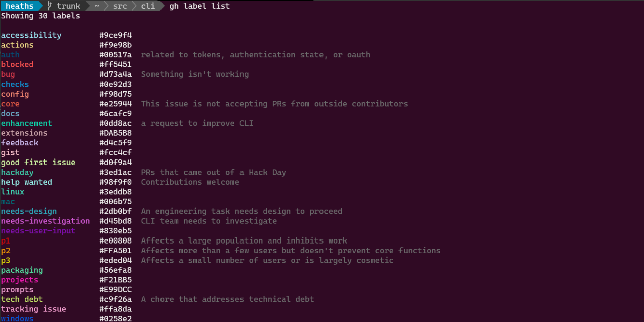Image resolution: width=644 pixels, height=322 pixels.
Task: Click the 'Contributions welcome' description text
Action: 190,182
